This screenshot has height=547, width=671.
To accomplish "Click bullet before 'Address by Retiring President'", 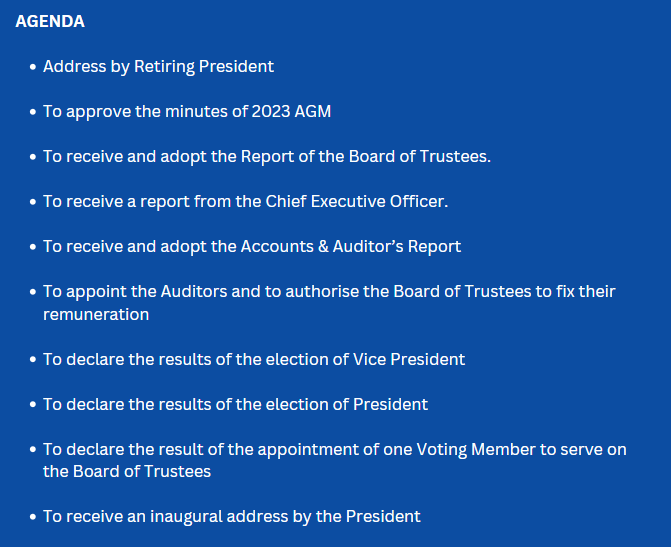I will click(33, 67).
